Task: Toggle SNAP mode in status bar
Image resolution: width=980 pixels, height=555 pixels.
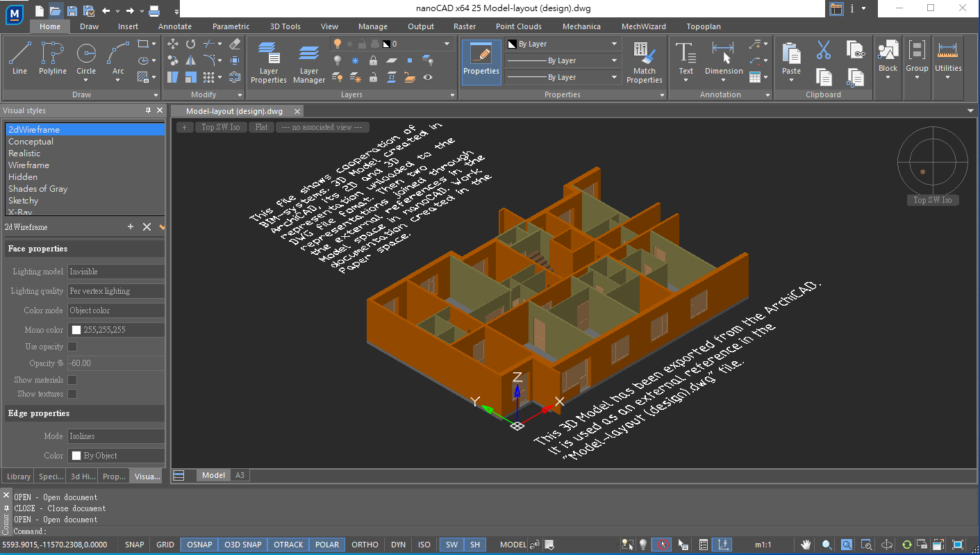Action: pyautogui.click(x=135, y=545)
